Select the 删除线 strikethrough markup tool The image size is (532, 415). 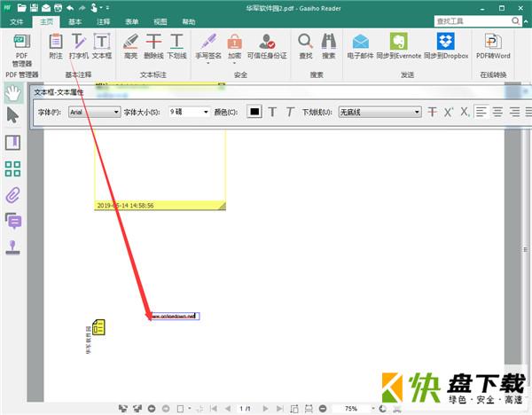pyautogui.click(x=153, y=46)
